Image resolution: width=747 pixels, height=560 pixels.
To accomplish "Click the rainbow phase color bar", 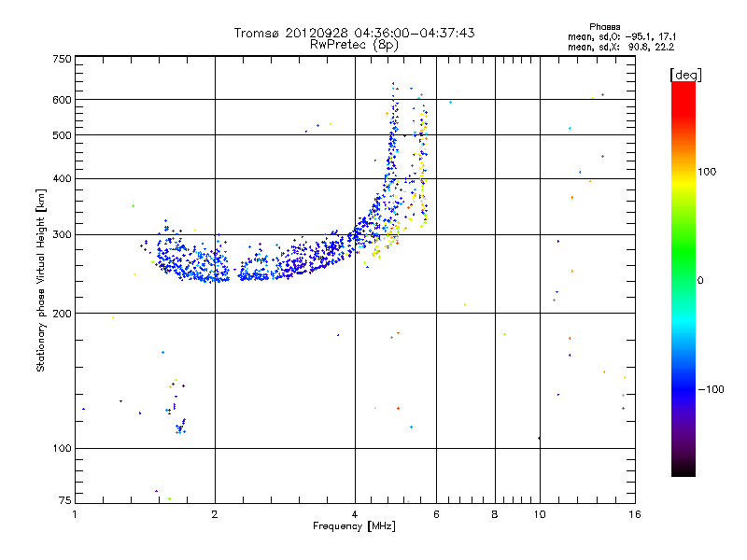I will coord(684,279).
